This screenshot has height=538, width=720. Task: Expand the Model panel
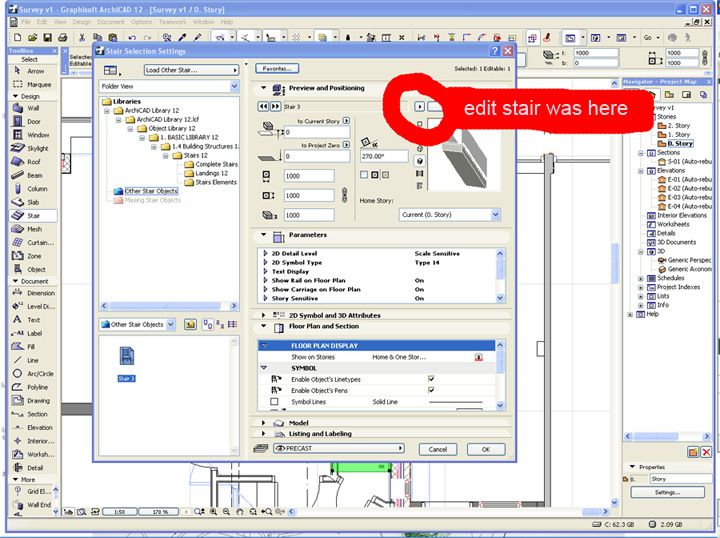tap(263, 423)
